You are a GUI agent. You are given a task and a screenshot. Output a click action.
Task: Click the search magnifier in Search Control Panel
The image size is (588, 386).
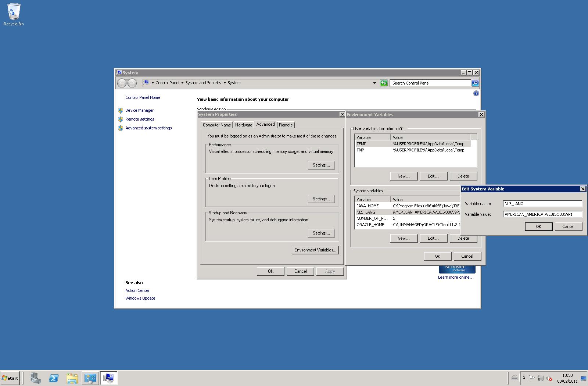click(475, 83)
